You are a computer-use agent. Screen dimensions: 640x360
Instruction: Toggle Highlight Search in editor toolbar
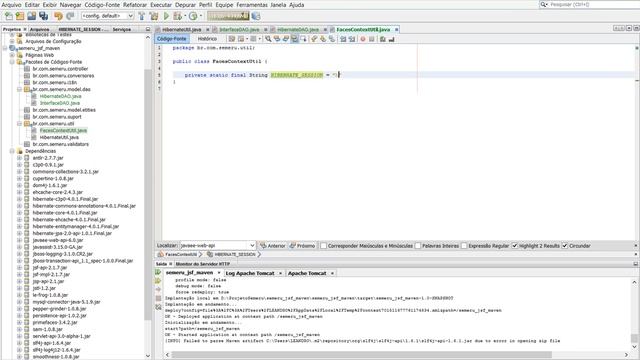click(294, 39)
